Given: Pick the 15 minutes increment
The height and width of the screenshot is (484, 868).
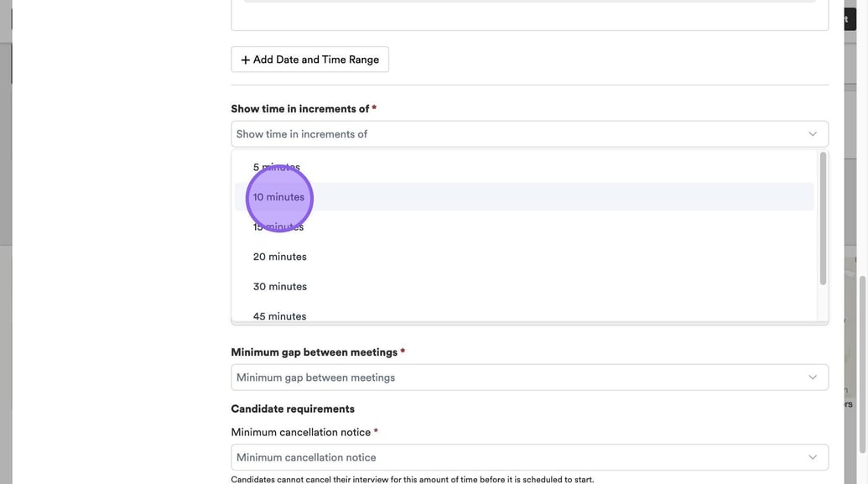Looking at the screenshot, I should click(278, 226).
